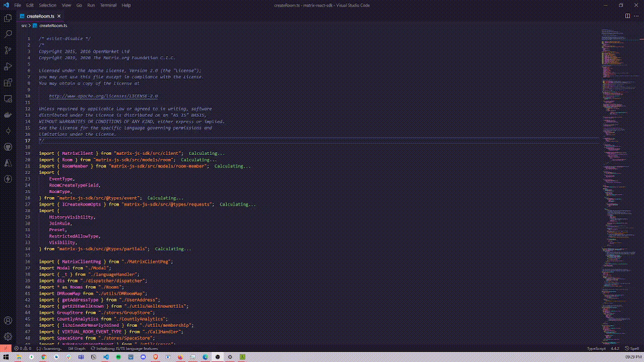Open Google Chrome from the taskbar
The width and height of the screenshot is (644, 362).
(43, 357)
